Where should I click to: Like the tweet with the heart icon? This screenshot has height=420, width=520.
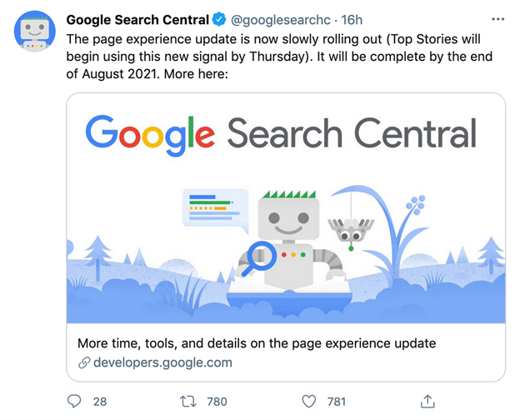[309, 401]
